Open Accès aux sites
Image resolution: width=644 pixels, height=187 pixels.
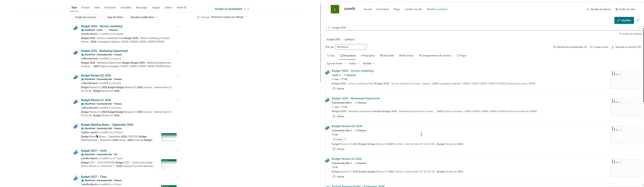click(625, 9)
